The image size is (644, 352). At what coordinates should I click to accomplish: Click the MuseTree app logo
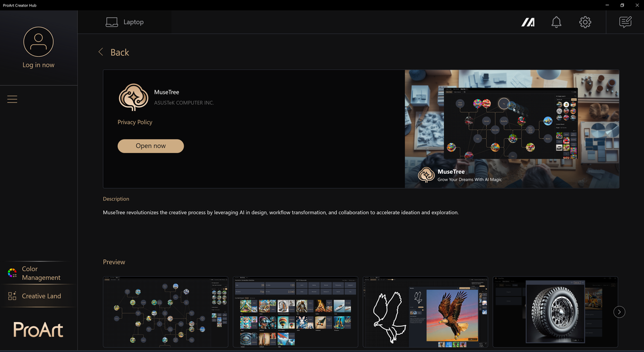[x=134, y=97]
